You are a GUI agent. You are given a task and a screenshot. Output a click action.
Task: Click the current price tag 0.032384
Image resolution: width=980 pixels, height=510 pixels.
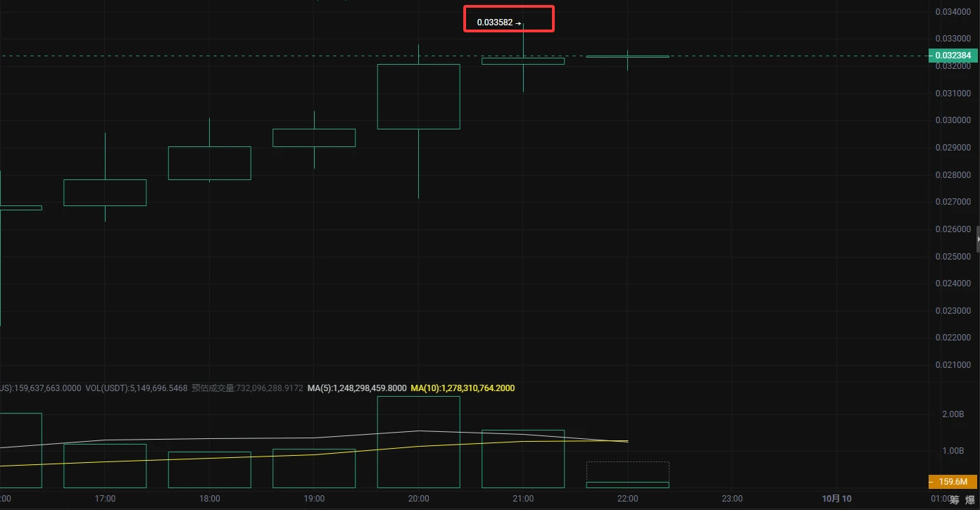point(953,56)
